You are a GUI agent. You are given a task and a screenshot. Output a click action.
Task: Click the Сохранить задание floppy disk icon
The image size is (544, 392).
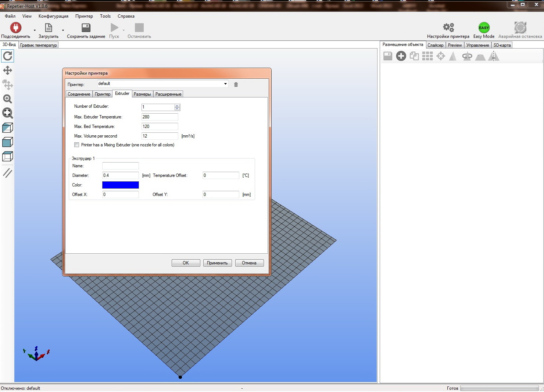point(86,28)
